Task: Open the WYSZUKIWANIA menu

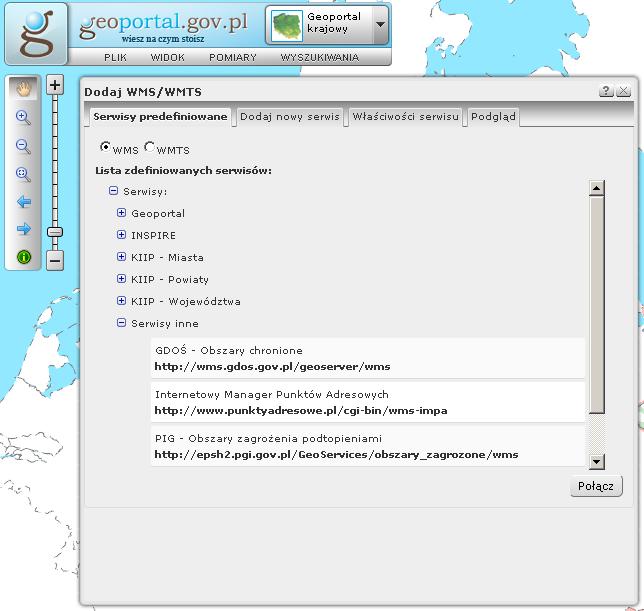Action: 320,57
